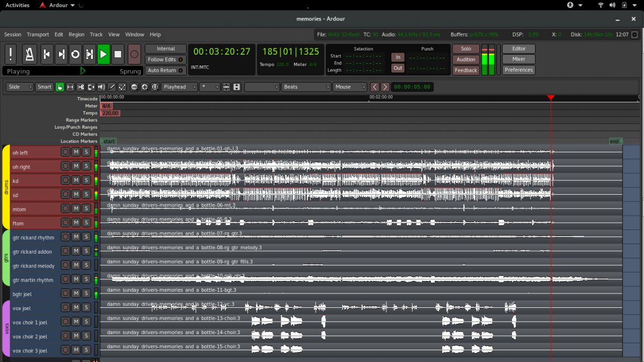Viewport: 644px width, 362px height.
Task: Open the Region menu
Action: coord(77,34)
